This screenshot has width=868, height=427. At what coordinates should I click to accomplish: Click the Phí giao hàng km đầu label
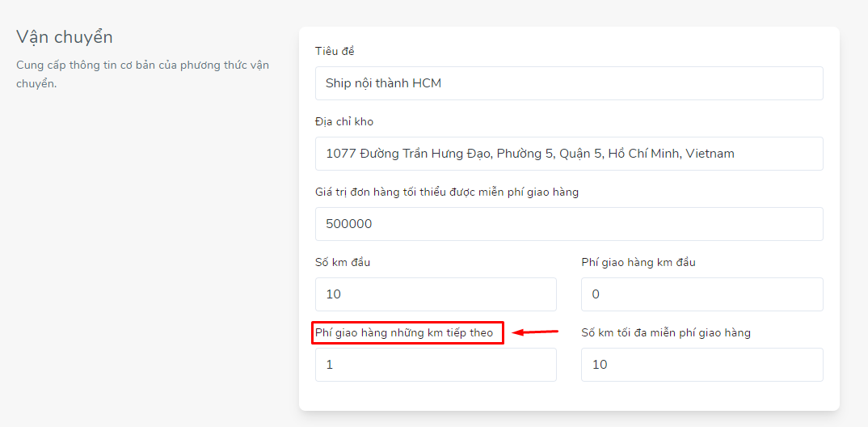[638, 263]
